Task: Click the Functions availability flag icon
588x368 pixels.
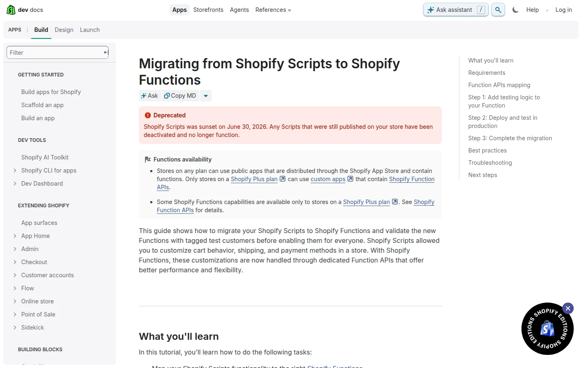Action: pyautogui.click(x=148, y=159)
